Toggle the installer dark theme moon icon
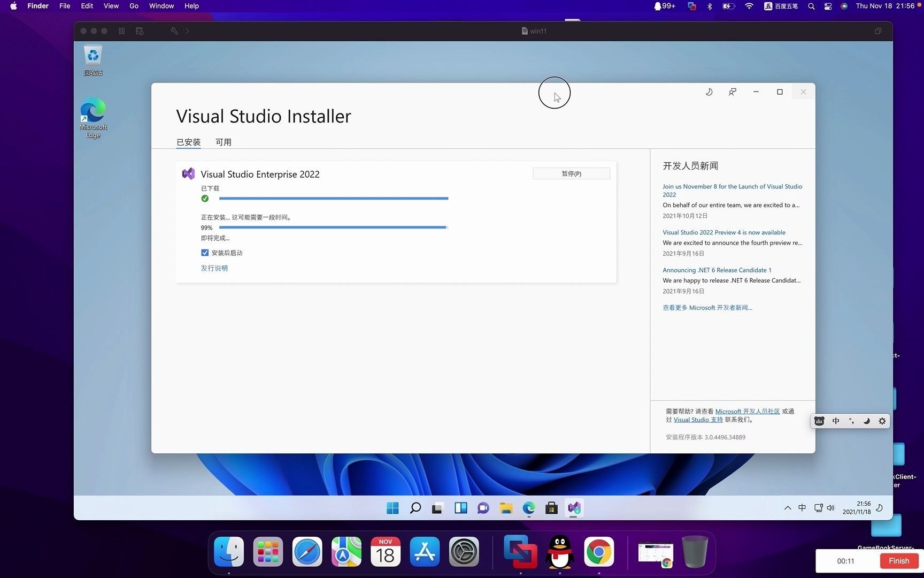This screenshot has width=924, height=578. 709,92
